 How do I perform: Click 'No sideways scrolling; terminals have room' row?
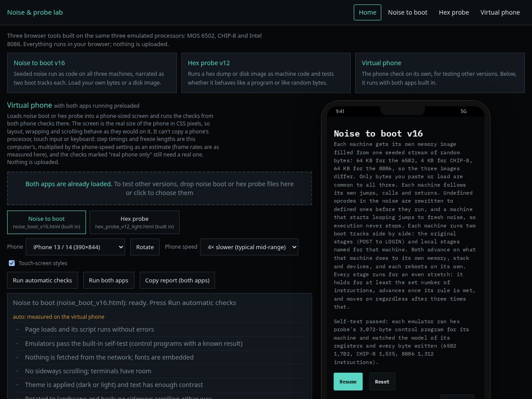[x=160, y=371]
